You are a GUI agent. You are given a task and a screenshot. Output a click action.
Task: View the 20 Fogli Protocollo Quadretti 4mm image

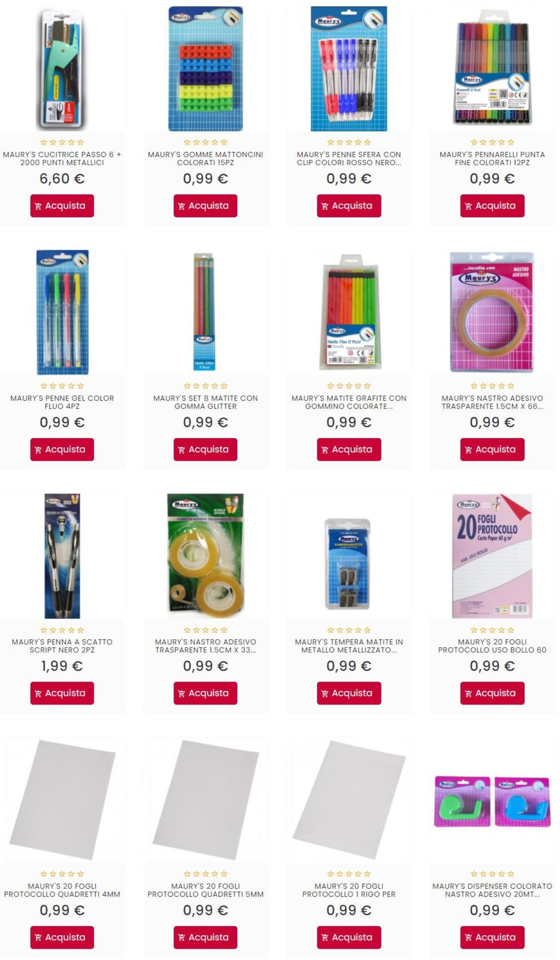coord(62,800)
